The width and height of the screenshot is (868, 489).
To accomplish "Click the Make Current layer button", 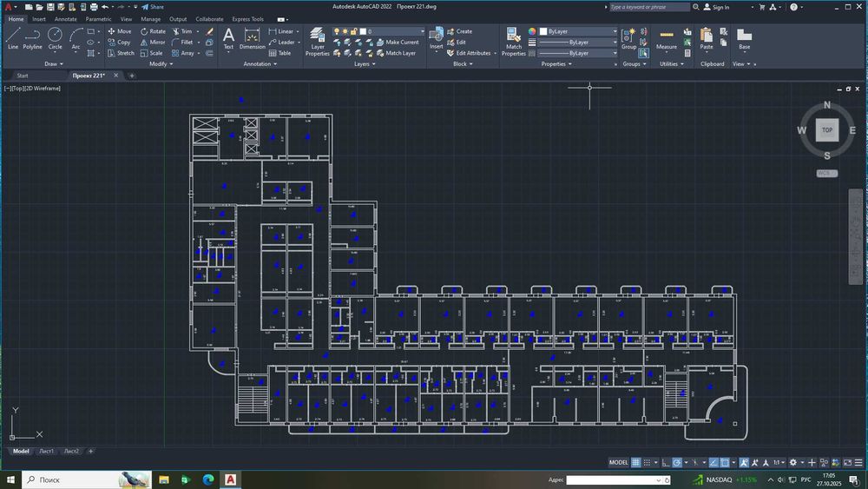I will click(x=398, y=42).
